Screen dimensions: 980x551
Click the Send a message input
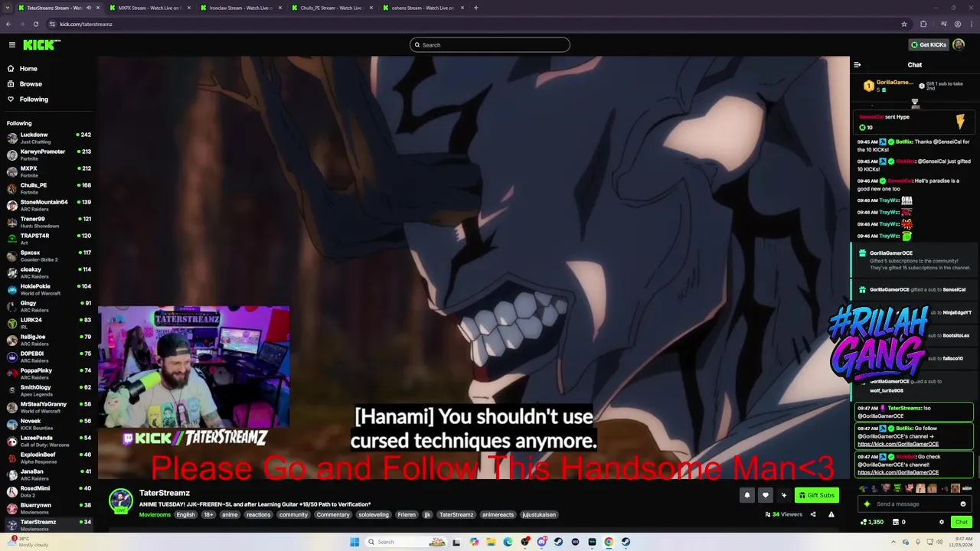point(915,504)
